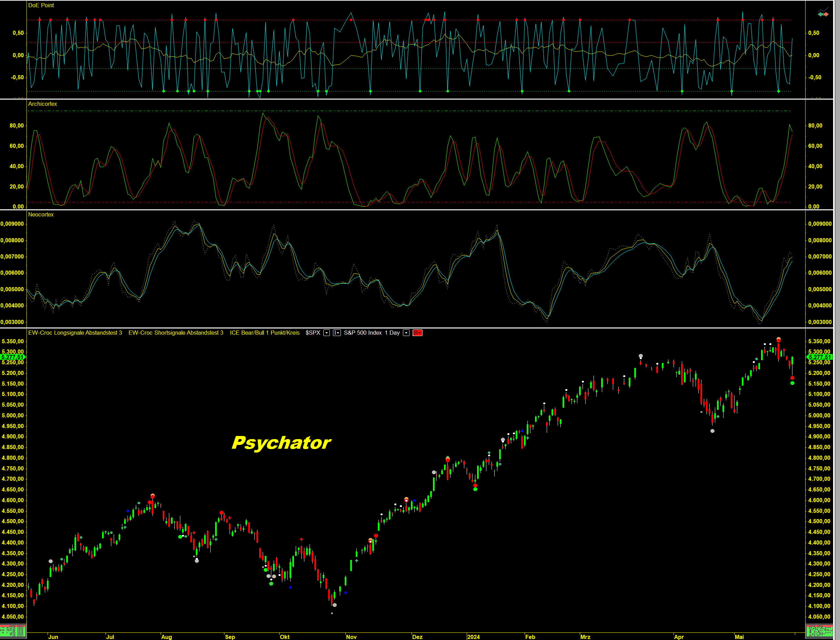Open the 'I' instrument type dropdown
840x640 pixels.
tap(337, 333)
